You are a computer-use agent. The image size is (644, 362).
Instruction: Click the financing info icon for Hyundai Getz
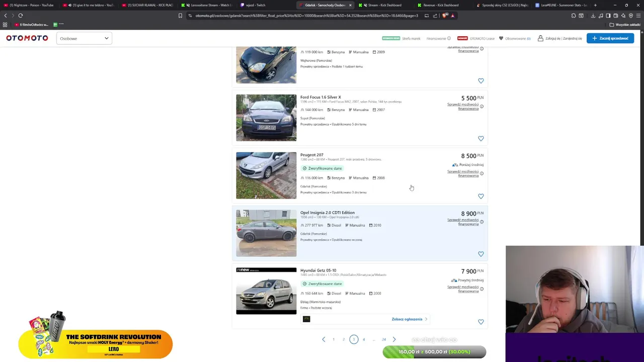pyautogui.click(x=482, y=289)
